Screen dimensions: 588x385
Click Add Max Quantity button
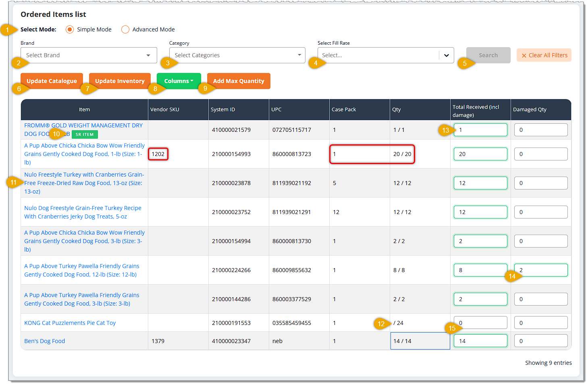[x=239, y=81]
